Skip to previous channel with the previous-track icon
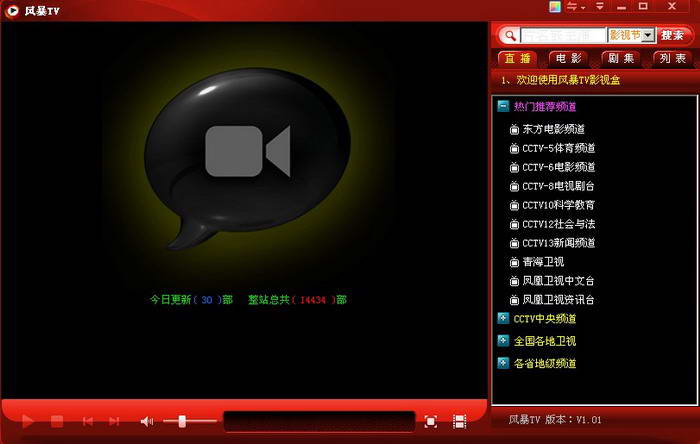This screenshot has height=444, width=700. click(88, 422)
